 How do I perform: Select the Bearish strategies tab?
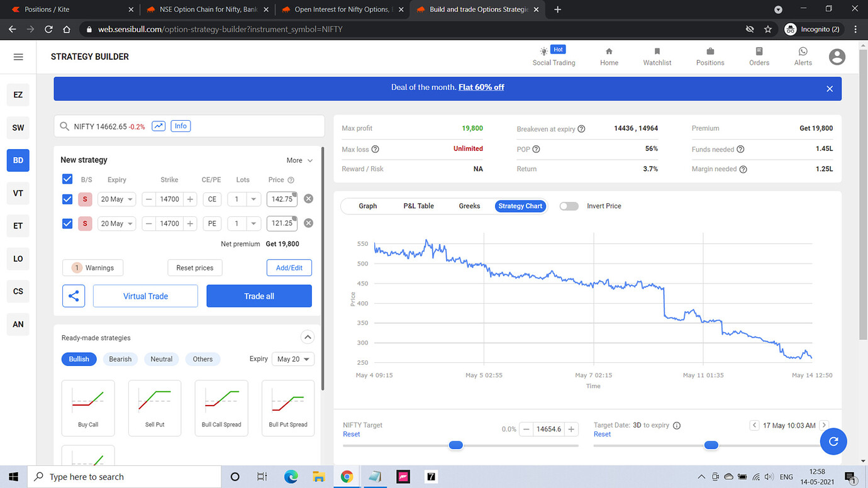coord(120,359)
